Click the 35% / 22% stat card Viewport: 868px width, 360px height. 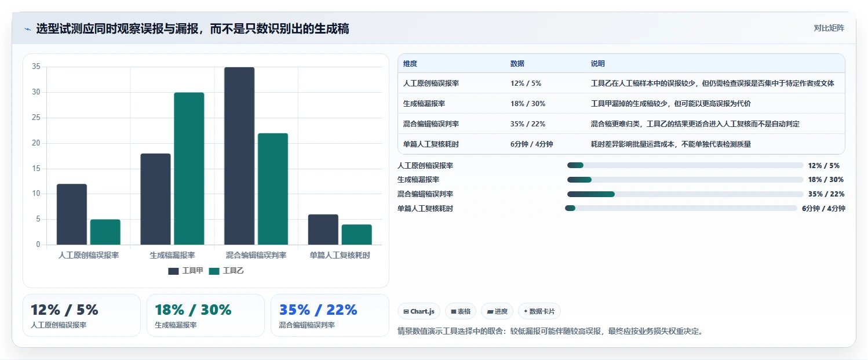point(330,315)
